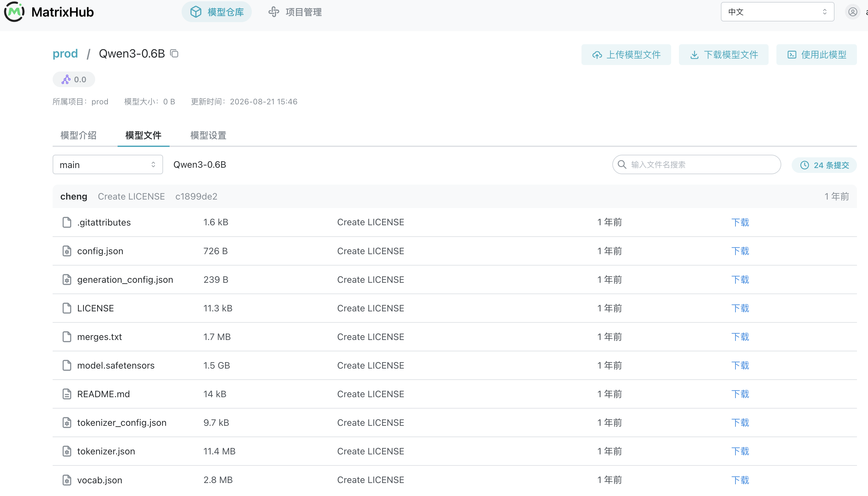Switch to the 模型设置 tab
This screenshot has height=496, width=868.
[208, 135]
